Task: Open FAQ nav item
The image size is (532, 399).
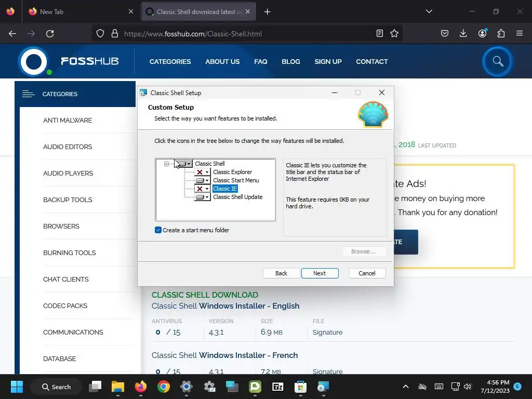Action: click(x=261, y=62)
